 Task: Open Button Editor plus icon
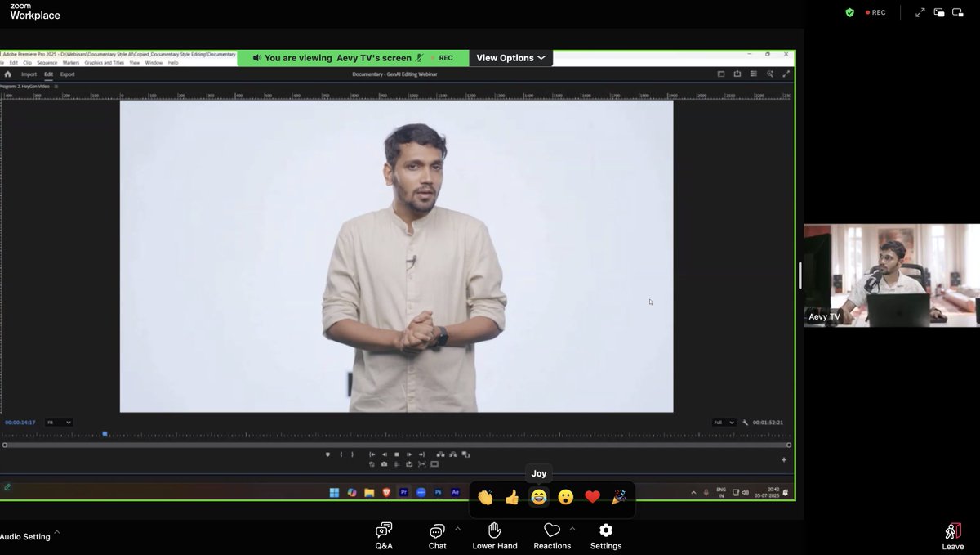pyautogui.click(x=784, y=460)
